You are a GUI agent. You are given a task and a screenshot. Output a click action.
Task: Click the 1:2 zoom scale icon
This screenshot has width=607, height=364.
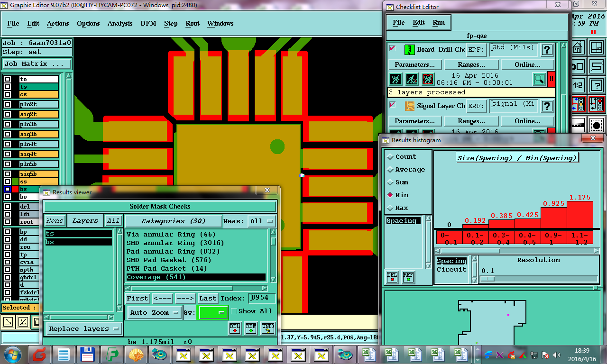pyautogui.click(x=577, y=85)
